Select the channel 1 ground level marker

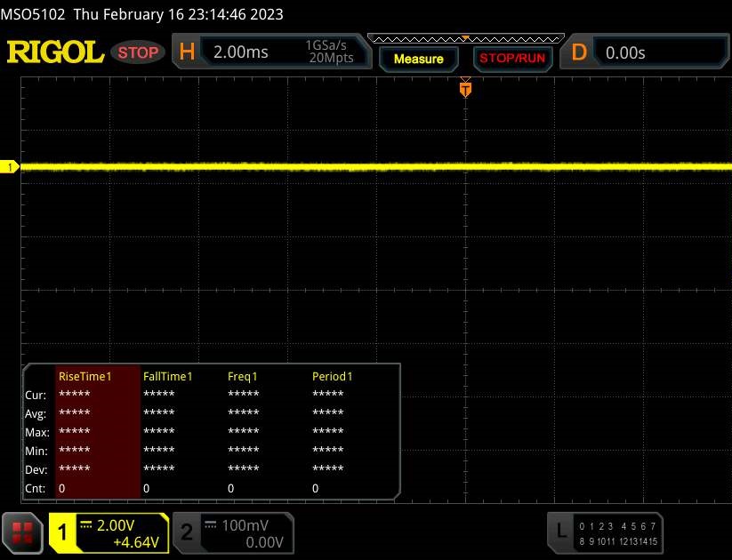[9, 167]
